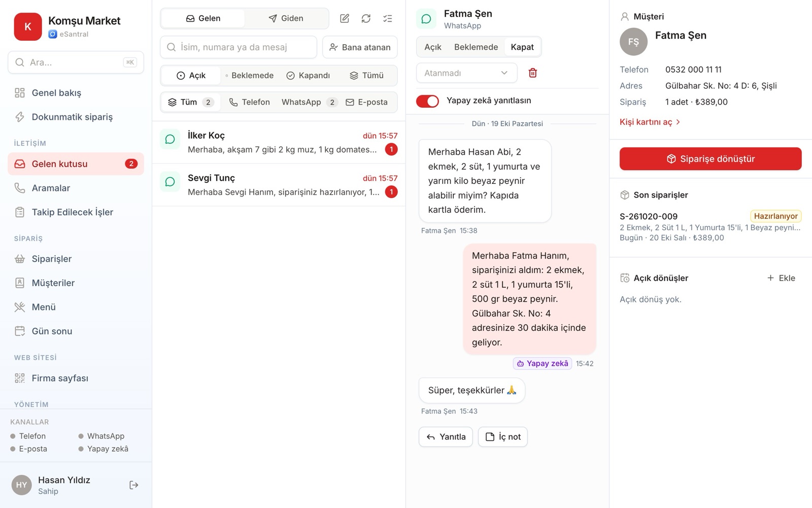Screen dimensions: 812x508
Task: Open the bulk select checklist icon
Action: [388, 18]
